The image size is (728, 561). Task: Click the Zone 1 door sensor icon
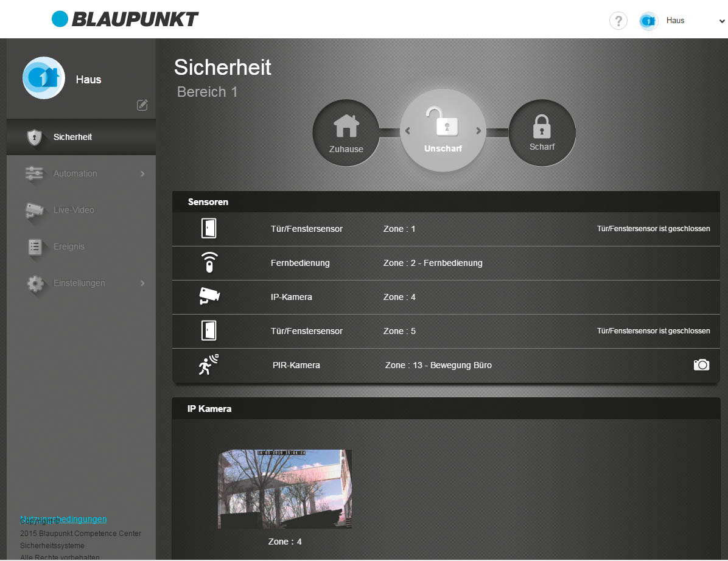click(x=209, y=229)
